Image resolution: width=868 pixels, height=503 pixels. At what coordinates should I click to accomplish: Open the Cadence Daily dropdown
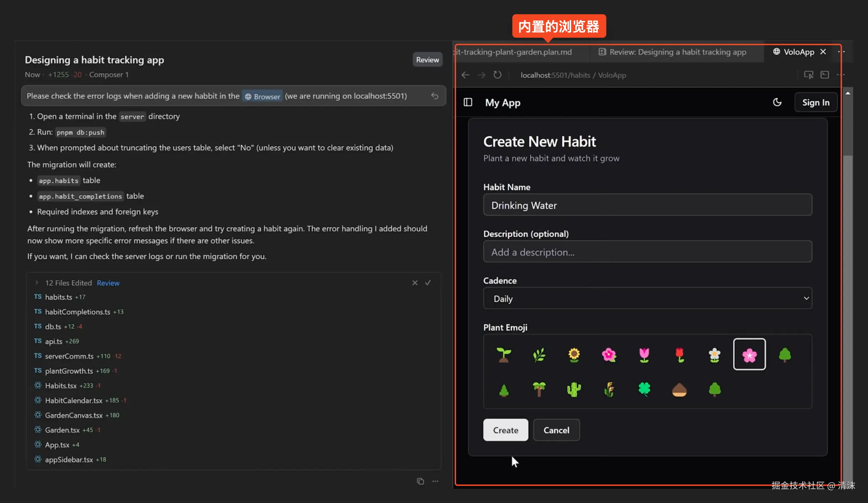(x=647, y=298)
